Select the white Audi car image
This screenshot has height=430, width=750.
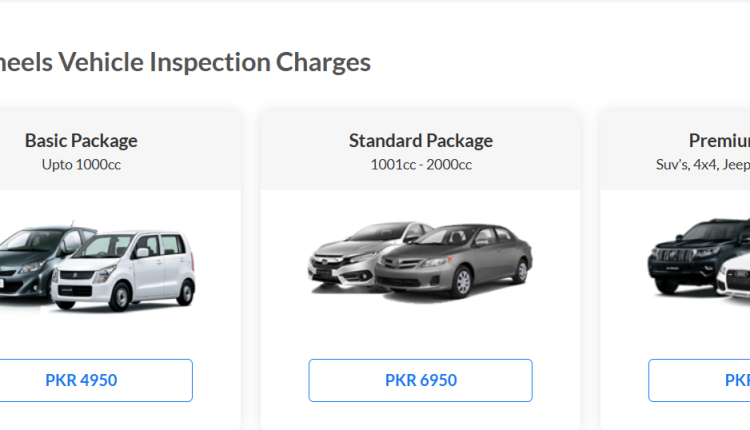[733, 276]
